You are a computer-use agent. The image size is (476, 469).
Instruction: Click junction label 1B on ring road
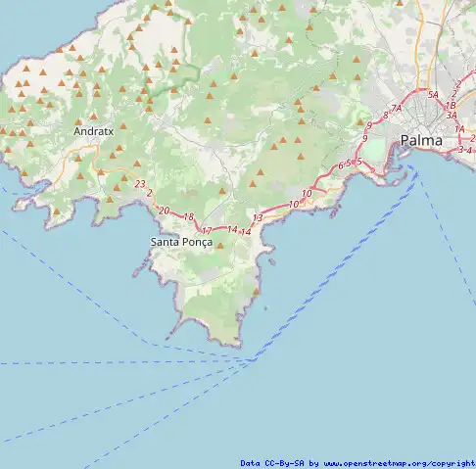coord(451,105)
